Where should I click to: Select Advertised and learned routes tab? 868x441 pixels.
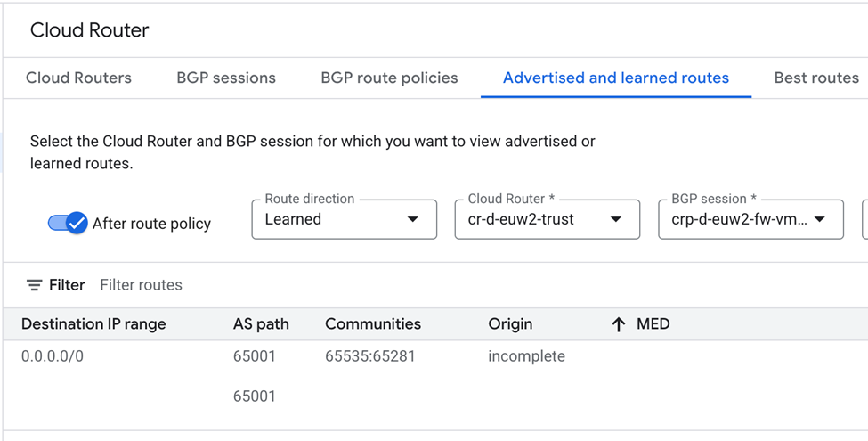click(x=616, y=78)
